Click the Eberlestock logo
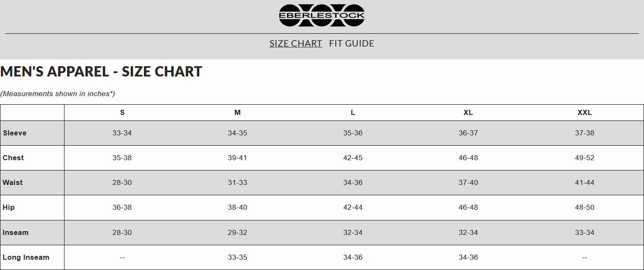This screenshot has height=270, width=644. (x=322, y=15)
